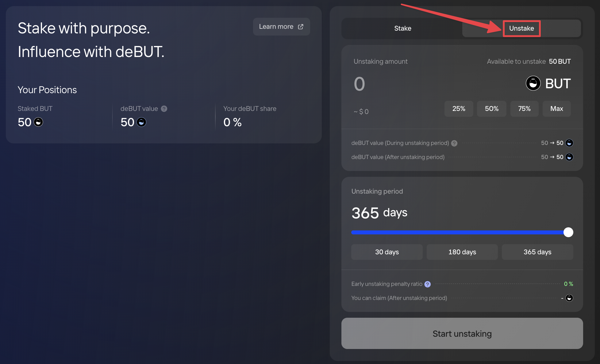Screen dimensions: 600x364
Task: Set unstaking period to 180 days
Action: [462, 252]
